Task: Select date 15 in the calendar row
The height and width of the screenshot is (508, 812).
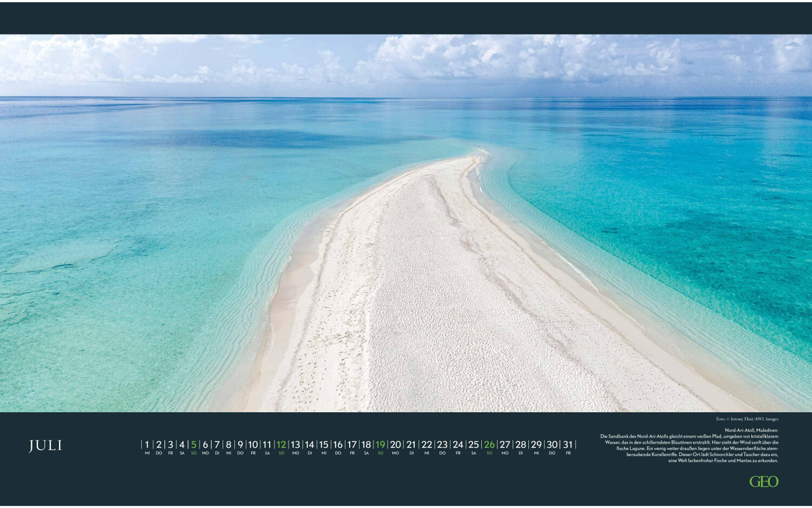Action: click(324, 445)
